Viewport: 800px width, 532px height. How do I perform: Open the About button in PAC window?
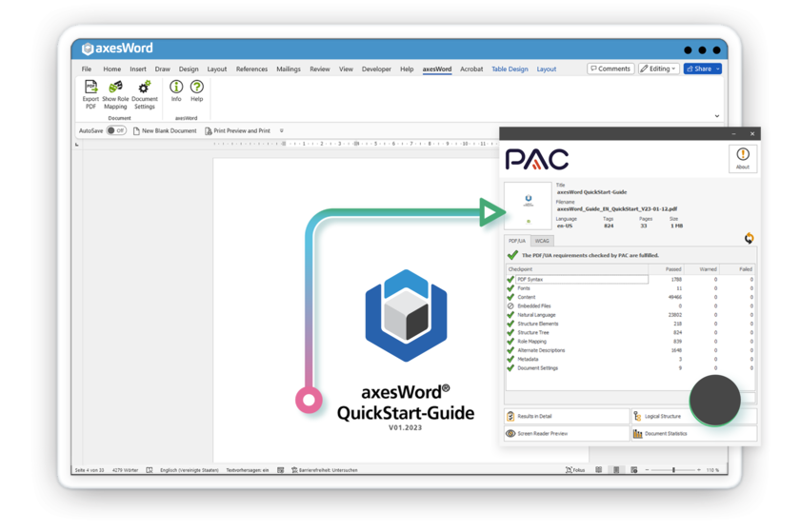(x=742, y=158)
